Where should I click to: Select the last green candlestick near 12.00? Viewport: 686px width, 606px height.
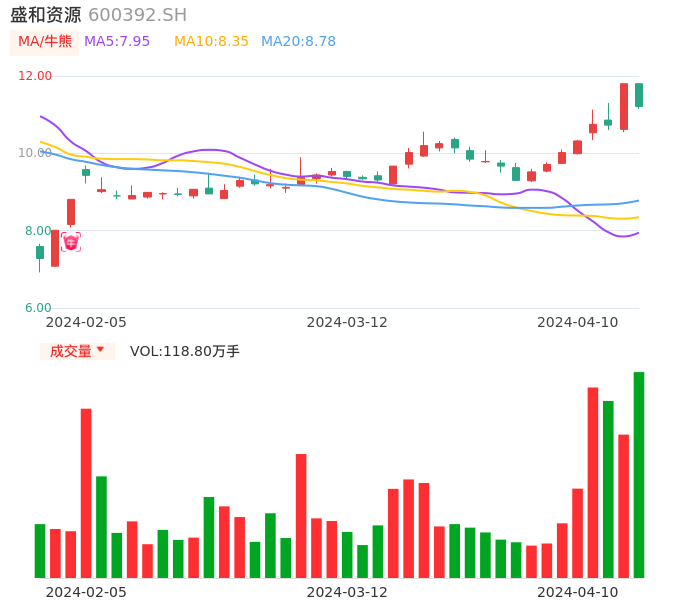(639, 95)
